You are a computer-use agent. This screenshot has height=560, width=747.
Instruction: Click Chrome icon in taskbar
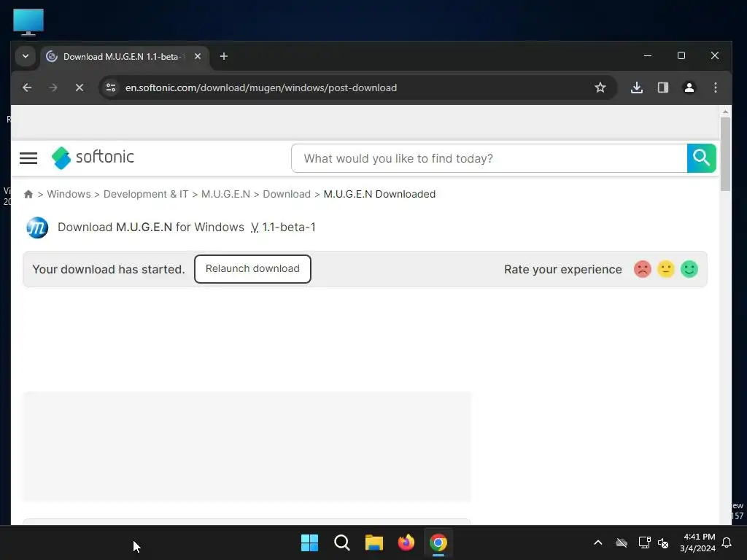click(438, 542)
